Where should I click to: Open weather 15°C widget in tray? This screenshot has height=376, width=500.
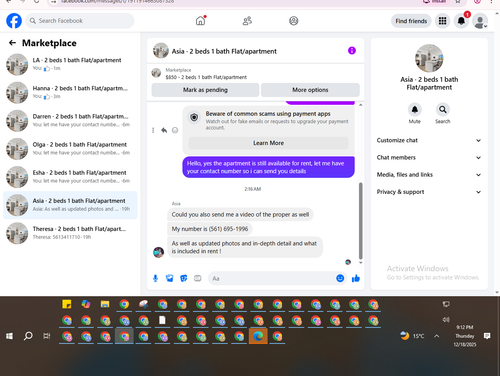coord(412,336)
